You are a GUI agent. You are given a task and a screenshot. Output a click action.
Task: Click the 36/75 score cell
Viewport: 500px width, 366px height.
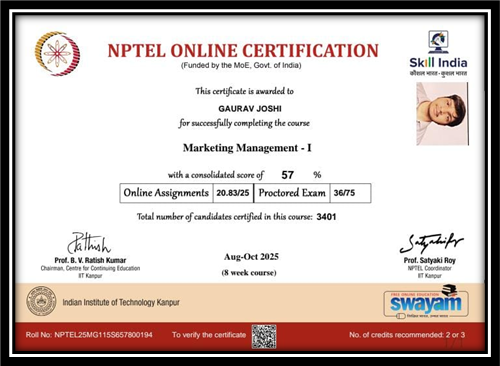tap(350, 193)
